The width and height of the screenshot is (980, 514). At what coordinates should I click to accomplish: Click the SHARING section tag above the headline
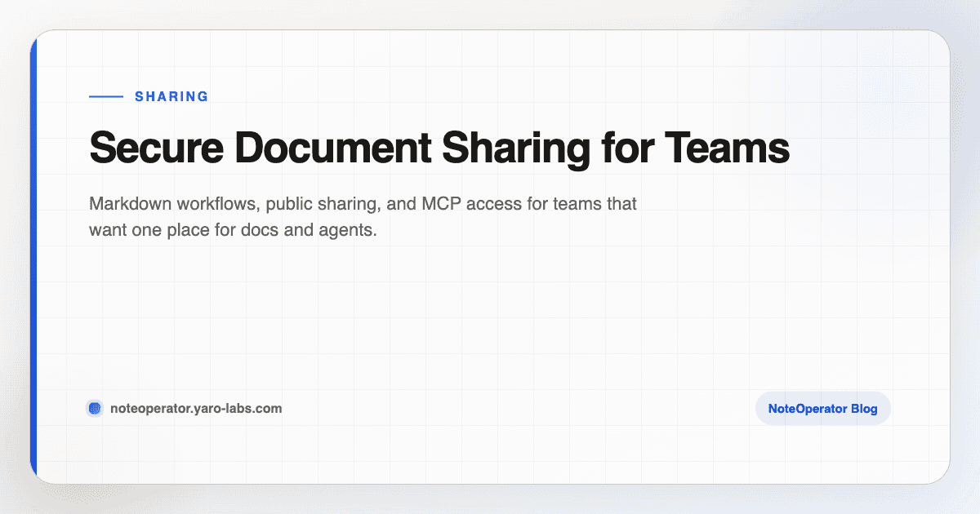coord(172,96)
